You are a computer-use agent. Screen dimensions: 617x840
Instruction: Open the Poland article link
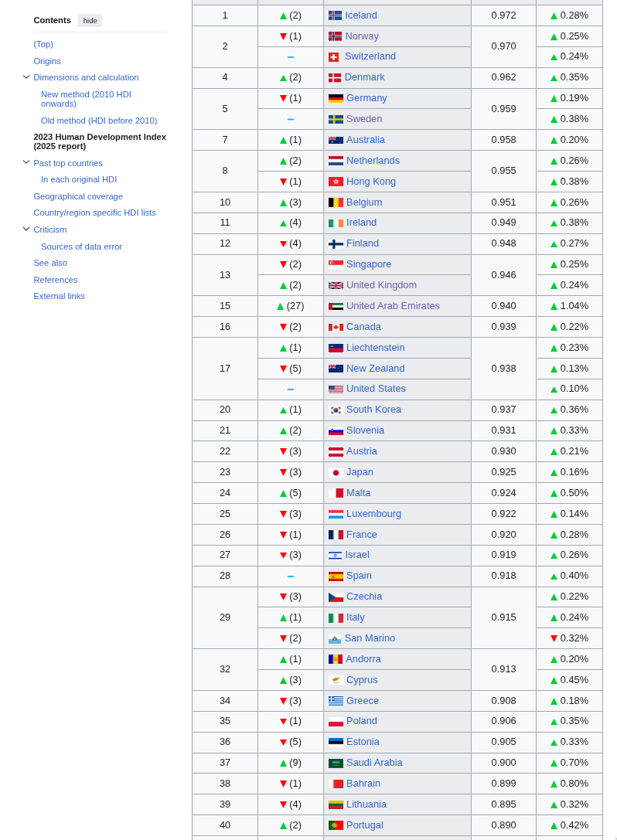pos(361,722)
